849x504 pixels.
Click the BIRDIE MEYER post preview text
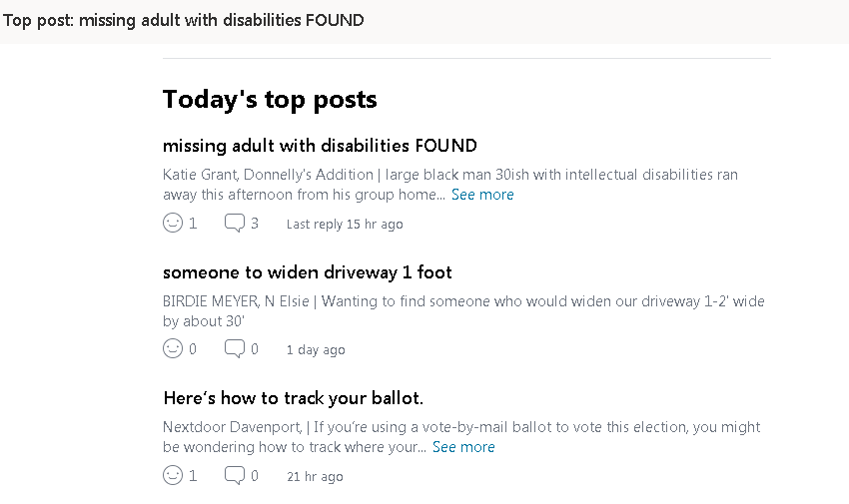[x=463, y=311]
